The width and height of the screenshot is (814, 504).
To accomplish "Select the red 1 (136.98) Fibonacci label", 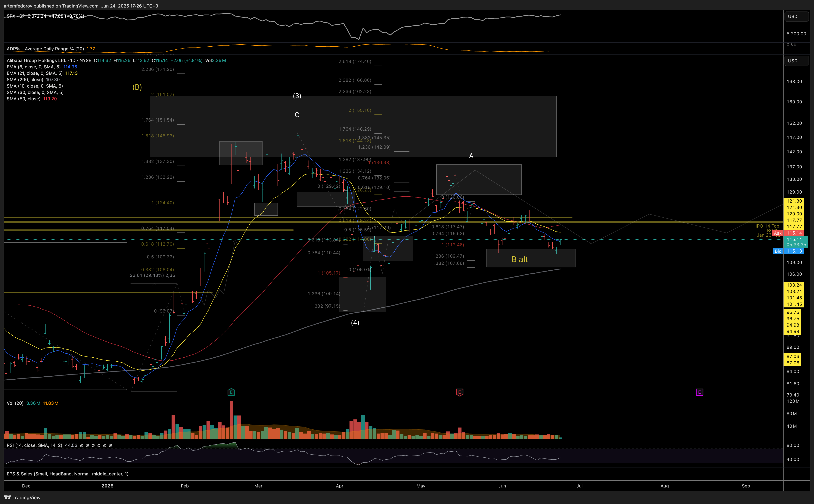I will pos(380,162).
